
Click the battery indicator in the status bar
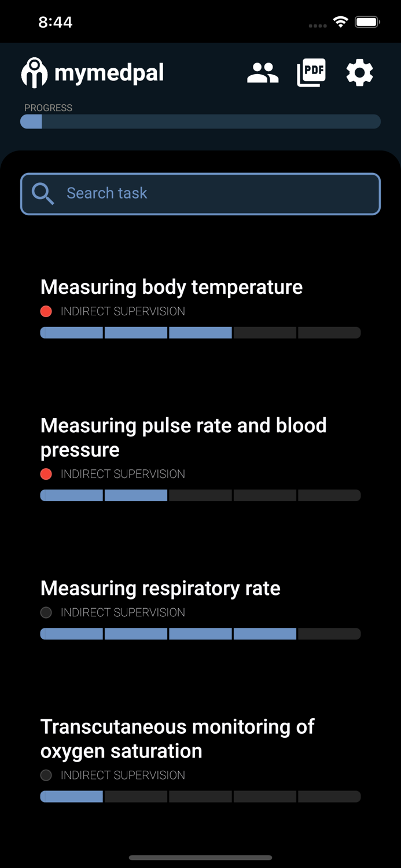(x=367, y=21)
